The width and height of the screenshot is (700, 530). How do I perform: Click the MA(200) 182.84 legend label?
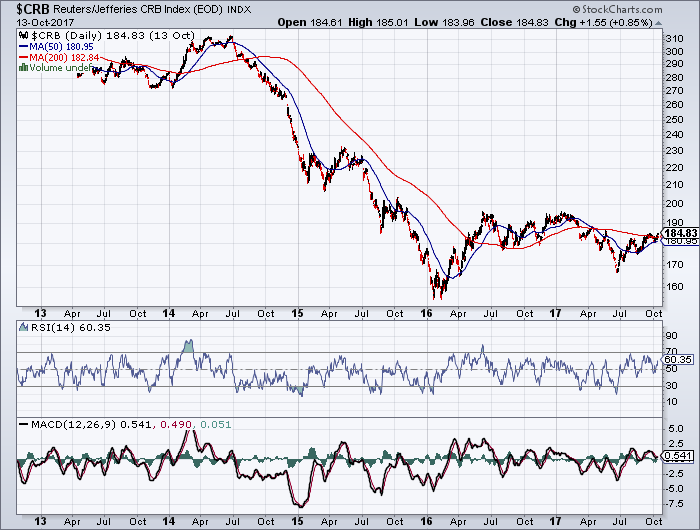tap(64, 58)
